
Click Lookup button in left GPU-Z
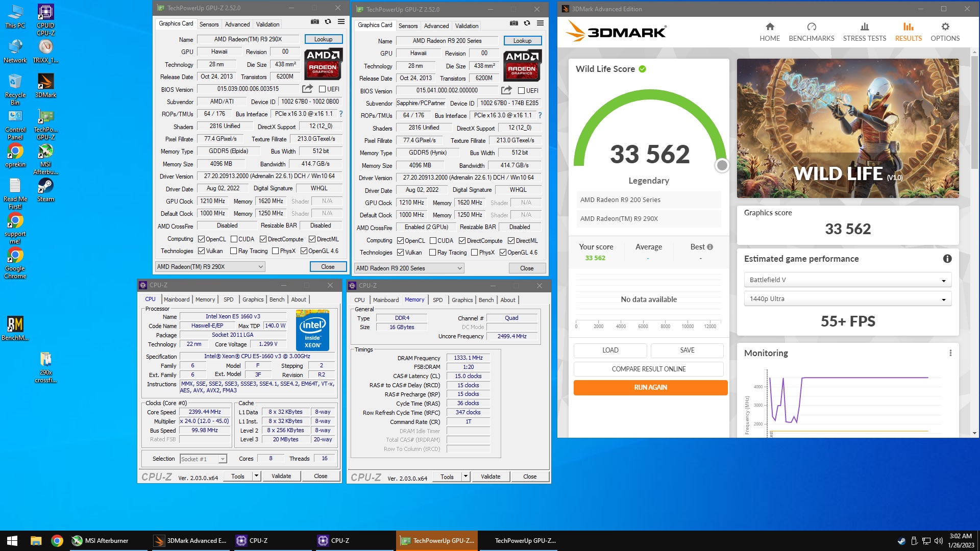(323, 39)
